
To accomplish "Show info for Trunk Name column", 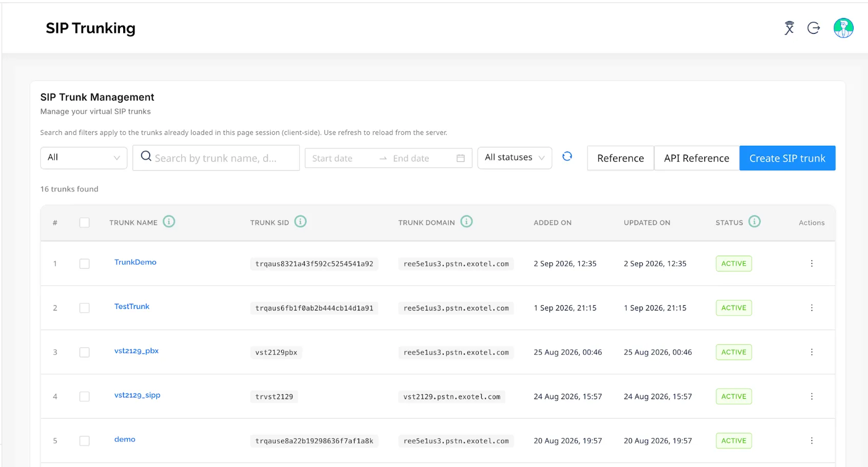I will (x=169, y=222).
